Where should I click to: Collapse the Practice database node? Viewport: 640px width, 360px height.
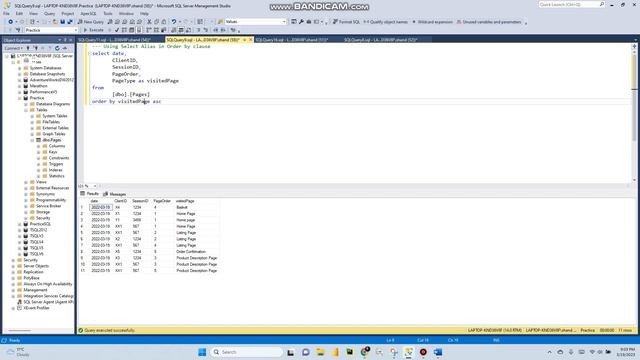[x=20, y=98]
